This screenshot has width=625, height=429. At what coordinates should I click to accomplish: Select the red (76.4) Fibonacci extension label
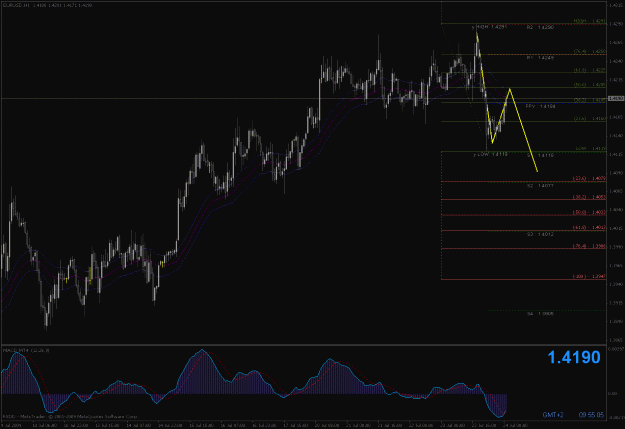589,246
